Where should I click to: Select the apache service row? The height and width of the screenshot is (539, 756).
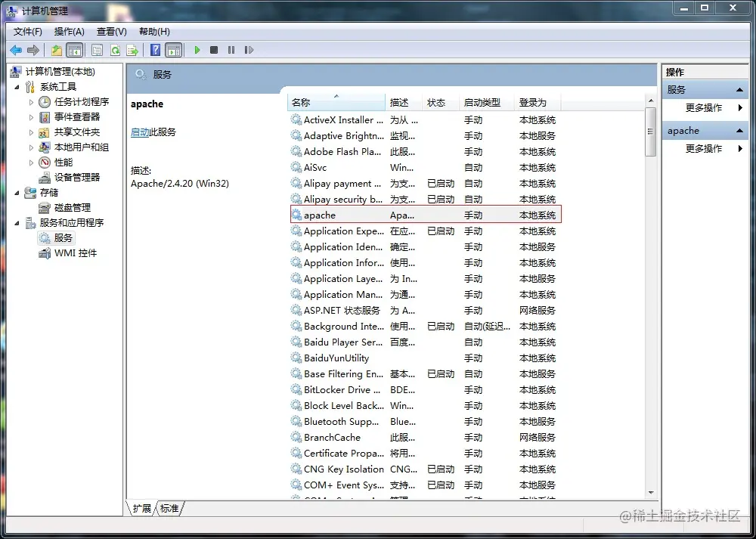(x=426, y=215)
